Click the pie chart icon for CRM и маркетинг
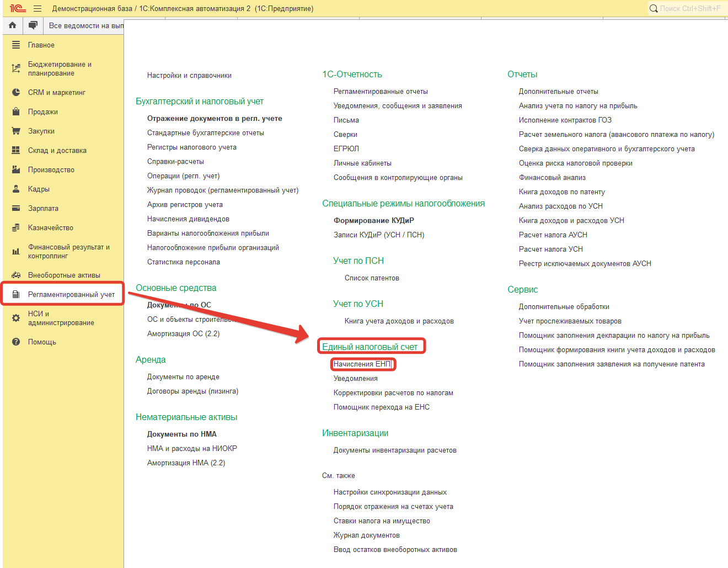 click(x=16, y=93)
